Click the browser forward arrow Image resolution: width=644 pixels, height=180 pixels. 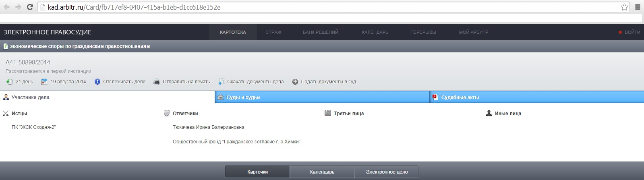[x=18, y=7]
